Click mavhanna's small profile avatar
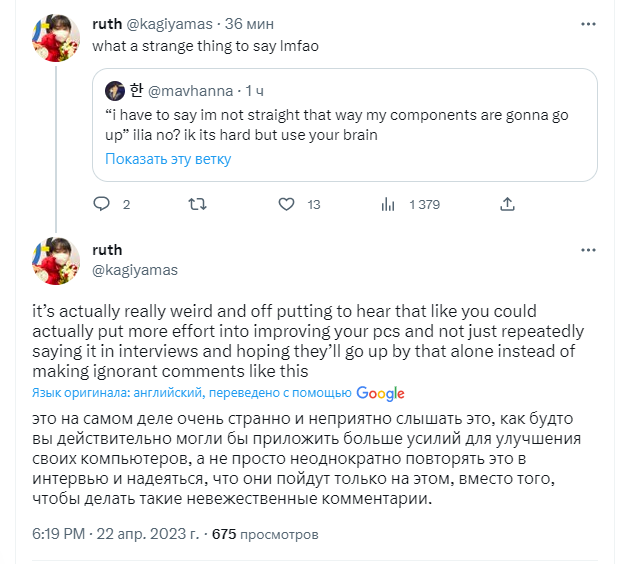 point(115,91)
